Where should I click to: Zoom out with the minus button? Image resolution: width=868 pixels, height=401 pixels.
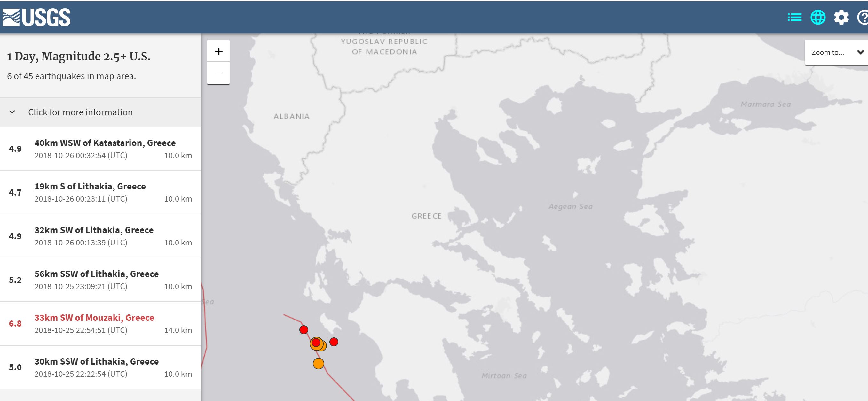pyautogui.click(x=218, y=73)
